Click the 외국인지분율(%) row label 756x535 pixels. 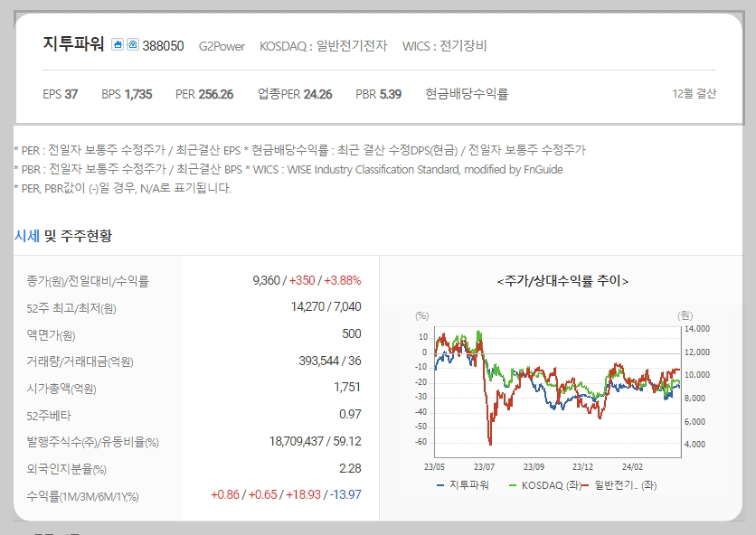(x=66, y=469)
